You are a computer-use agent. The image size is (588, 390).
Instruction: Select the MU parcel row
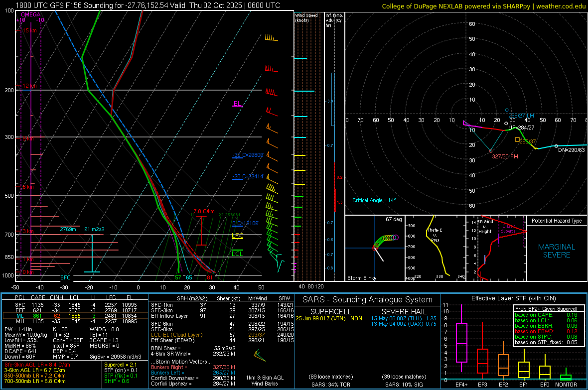pos(76,321)
